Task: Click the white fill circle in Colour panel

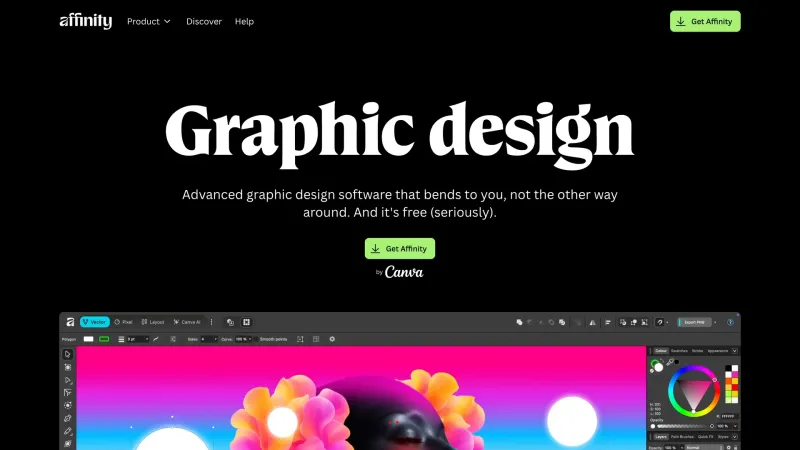Action: tap(659, 367)
